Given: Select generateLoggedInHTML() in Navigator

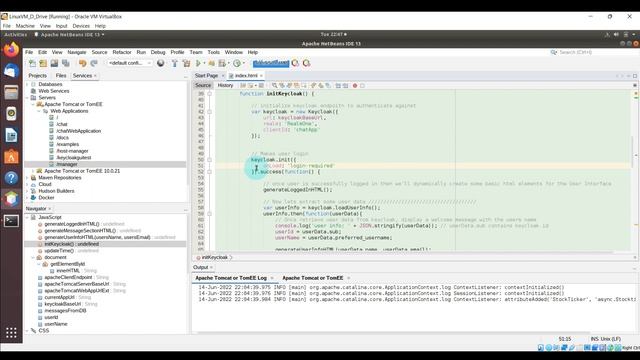Looking at the screenshot, I should pyautogui.click(x=71, y=224).
